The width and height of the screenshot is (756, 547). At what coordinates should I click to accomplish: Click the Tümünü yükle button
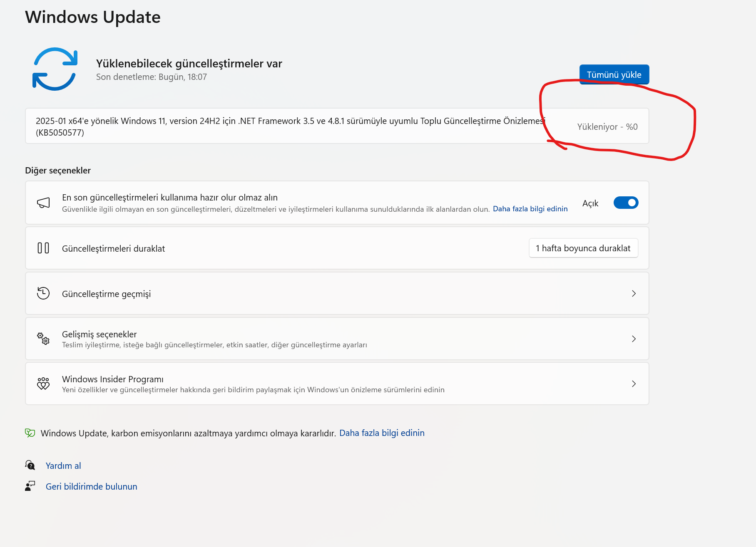614,74
